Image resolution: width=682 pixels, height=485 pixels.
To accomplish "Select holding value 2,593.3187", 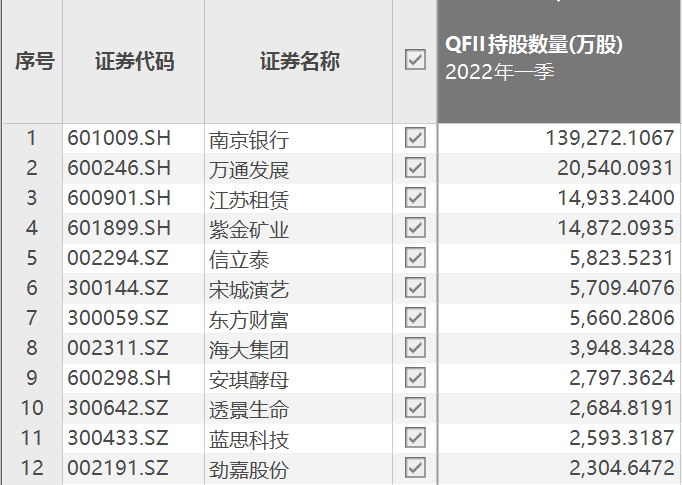I will click(x=622, y=438).
